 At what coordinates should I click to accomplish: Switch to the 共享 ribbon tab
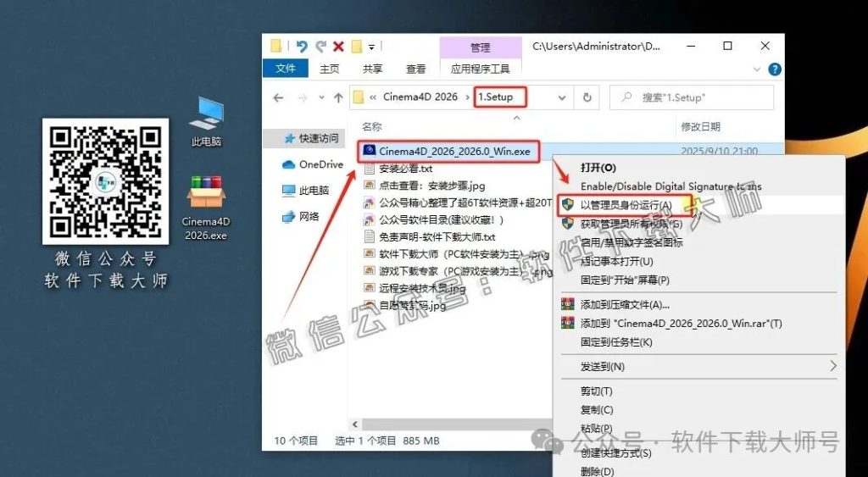click(x=373, y=69)
